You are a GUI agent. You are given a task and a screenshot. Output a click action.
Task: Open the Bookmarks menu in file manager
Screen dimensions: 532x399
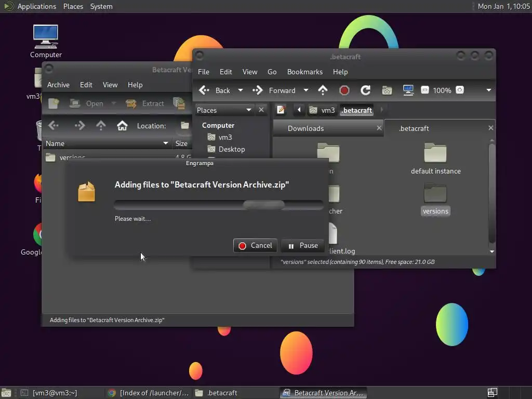(304, 72)
